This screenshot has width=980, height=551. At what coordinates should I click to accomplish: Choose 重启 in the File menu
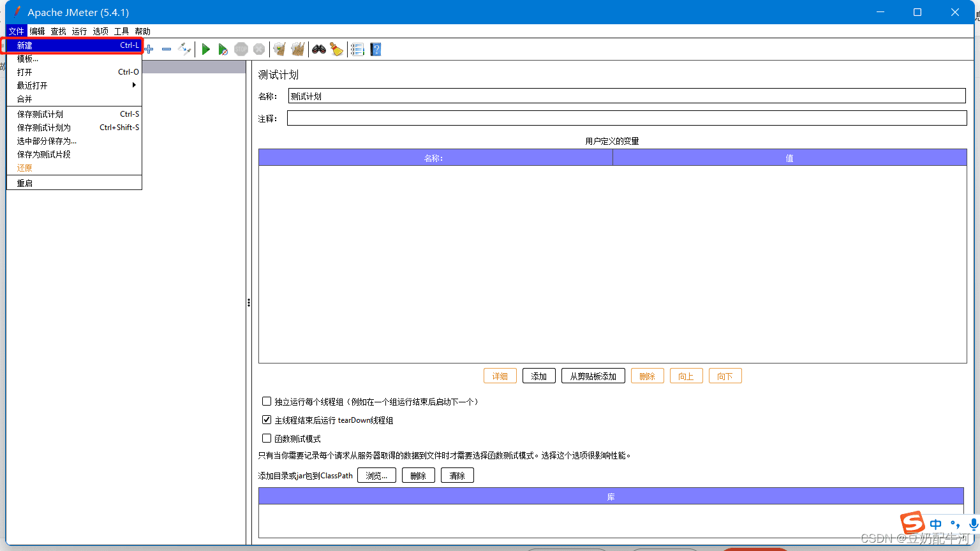click(74, 183)
